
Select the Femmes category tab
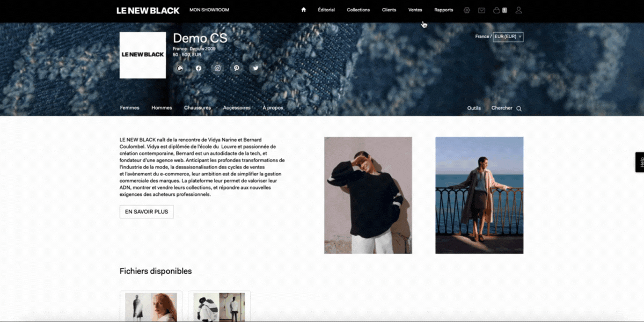[x=129, y=108]
